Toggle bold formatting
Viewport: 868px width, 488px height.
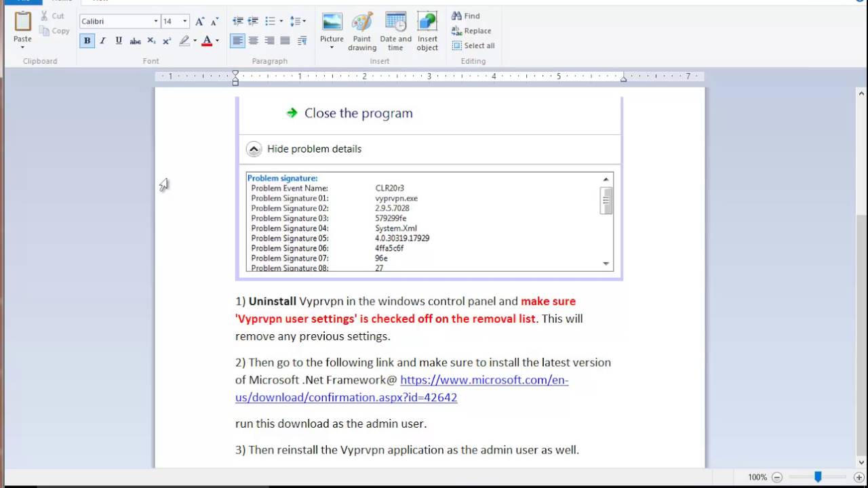(x=87, y=41)
